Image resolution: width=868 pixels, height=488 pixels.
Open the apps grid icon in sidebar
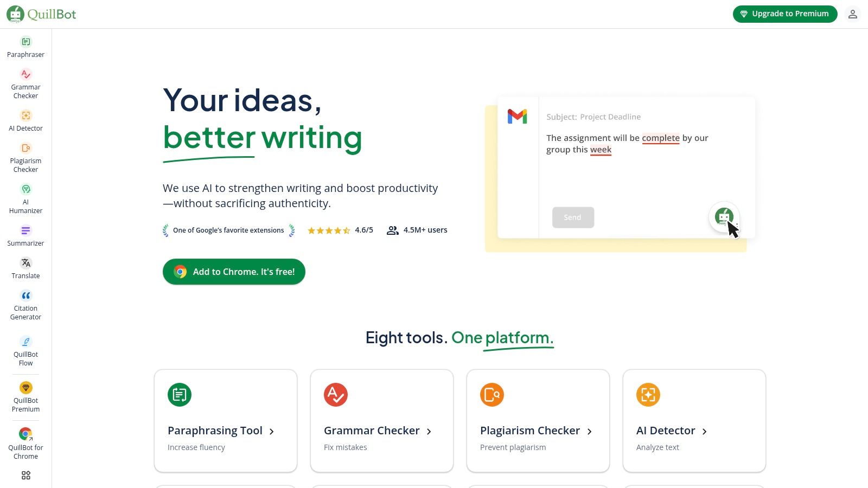click(25, 476)
